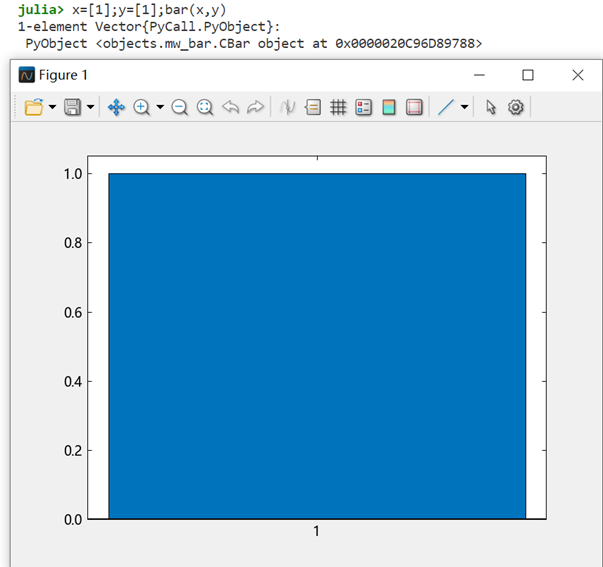Maximize the Figure 1 window
Viewport: 603px width, 567px height.
coord(528,75)
